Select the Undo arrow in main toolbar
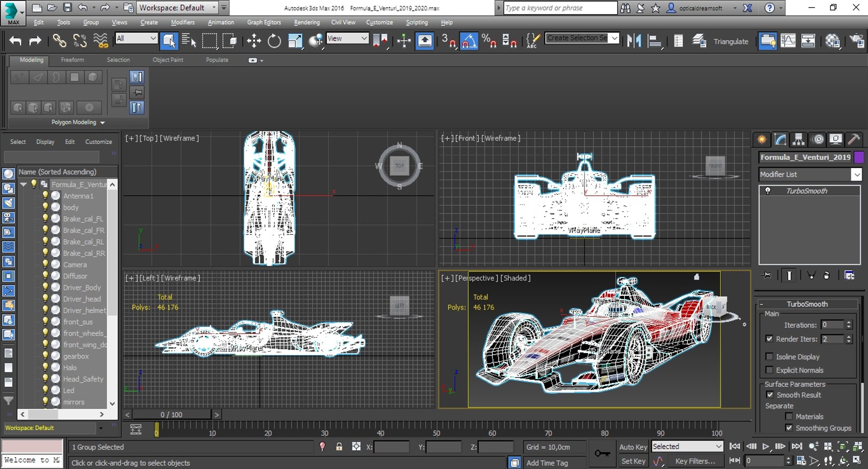The height and width of the screenshot is (469, 868). pos(15,41)
